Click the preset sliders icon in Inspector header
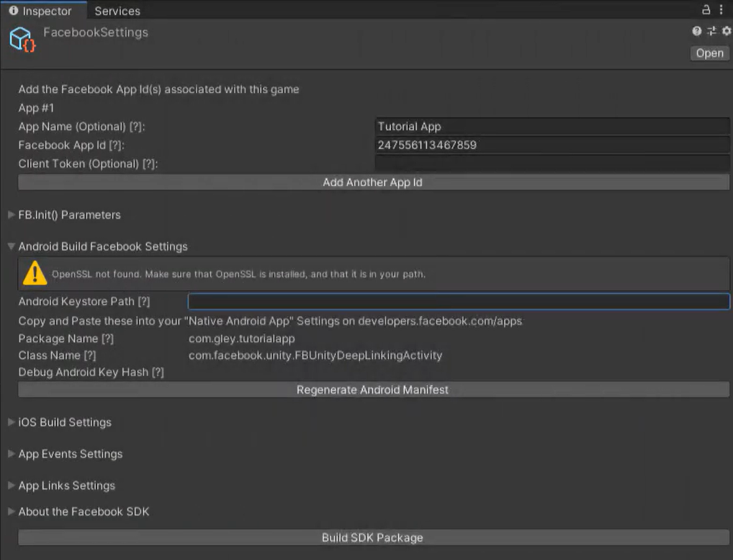This screenshot has height=560, width=733. pyautogui.click(x=711, y=31)
